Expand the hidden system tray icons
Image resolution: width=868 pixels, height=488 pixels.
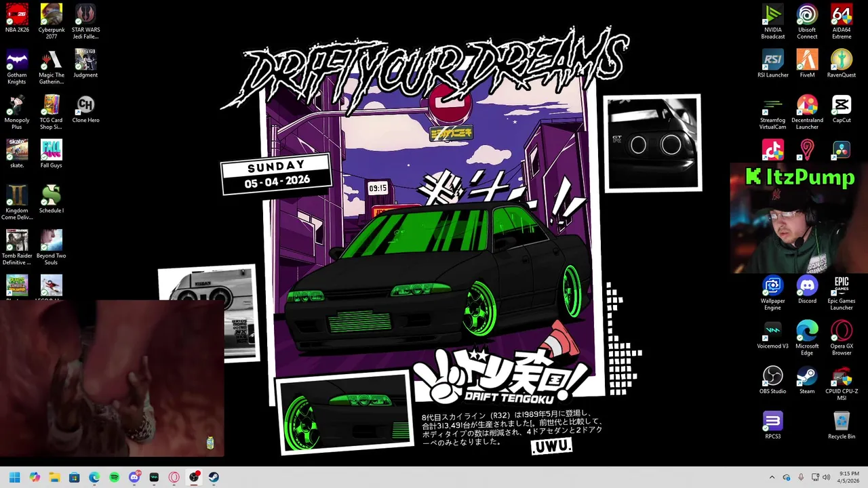pos(772,477)
